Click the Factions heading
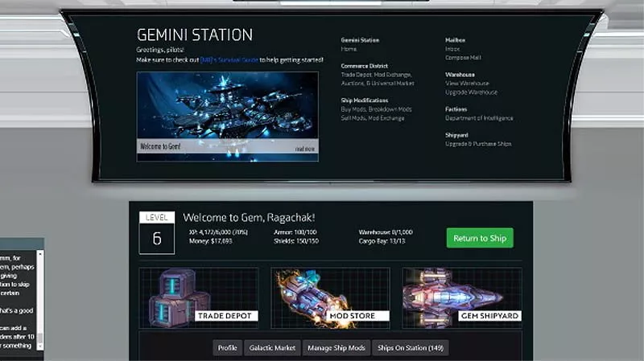The width and height of the screenshot is (644, 361). [x=456, y=109]
